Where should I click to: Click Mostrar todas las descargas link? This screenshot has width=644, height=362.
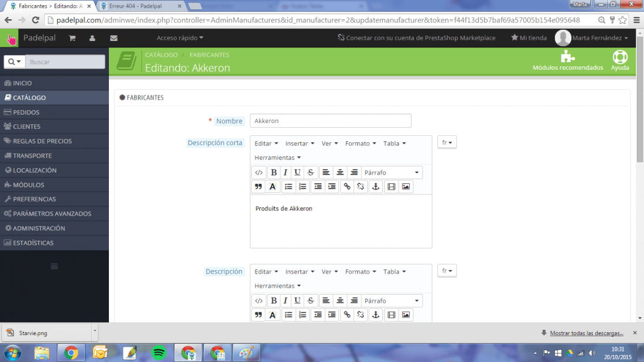click(587, 333)
